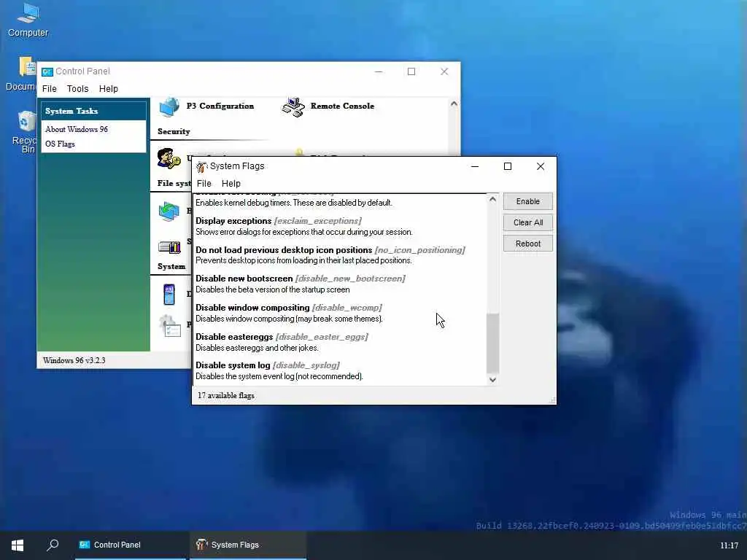Open the Documents folder desktop icon
Screen dimensions: 747x560
click(21, 74)
